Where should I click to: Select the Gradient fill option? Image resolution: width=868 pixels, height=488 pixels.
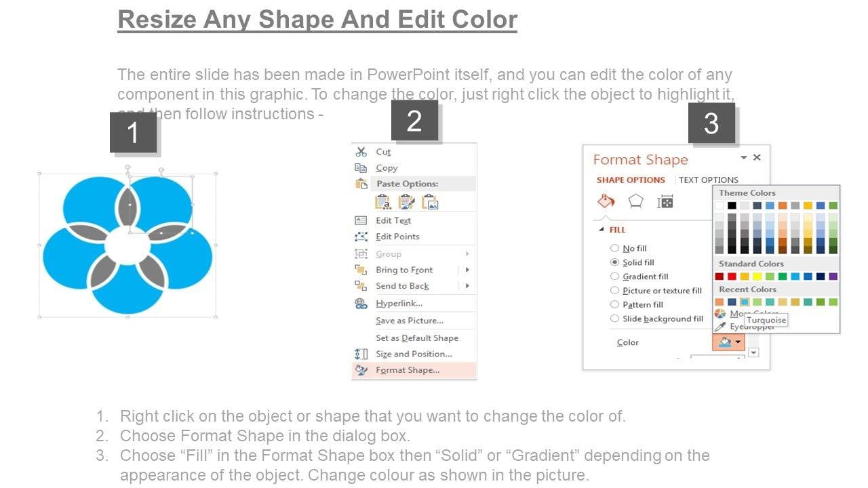coord(615,277)
